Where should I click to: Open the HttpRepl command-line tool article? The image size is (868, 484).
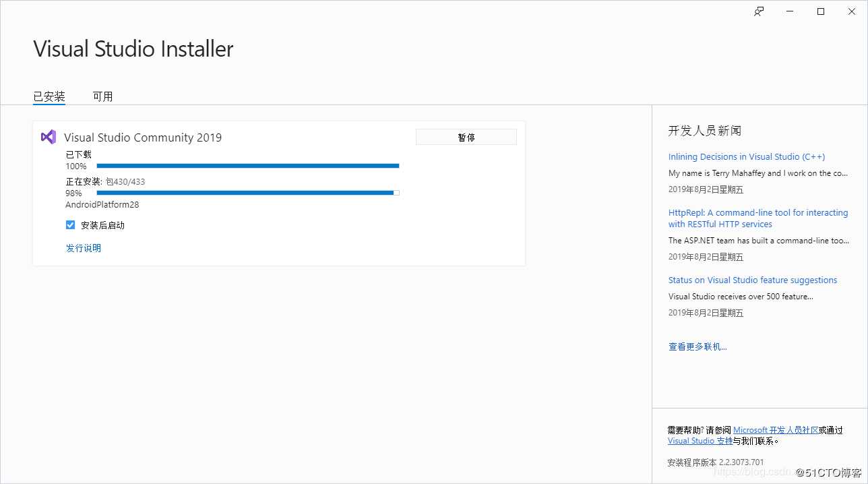coord(758,218)
